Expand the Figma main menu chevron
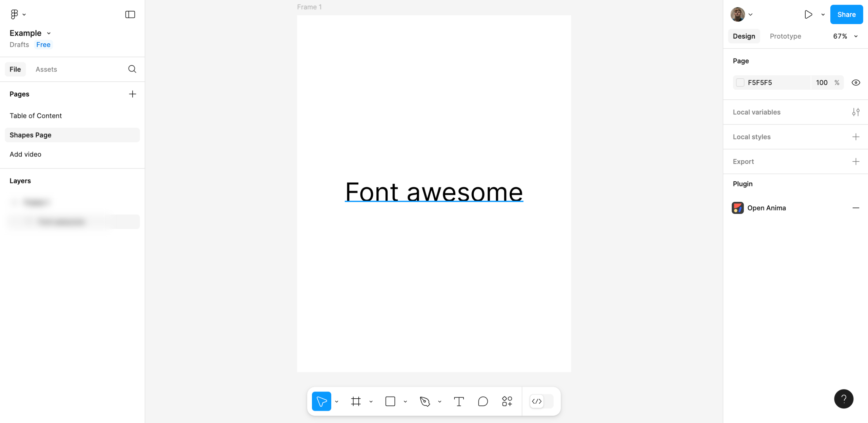Viewport: 868px width, 423px height. [24, 15]
